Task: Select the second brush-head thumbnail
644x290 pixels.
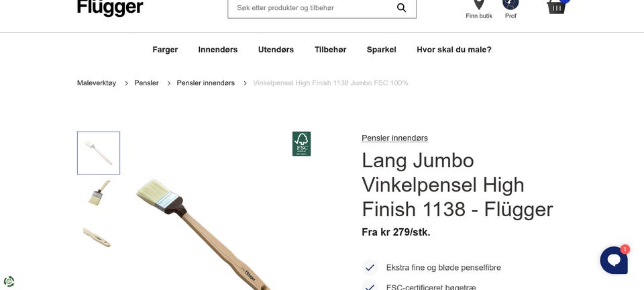Action: coord(99,193)
